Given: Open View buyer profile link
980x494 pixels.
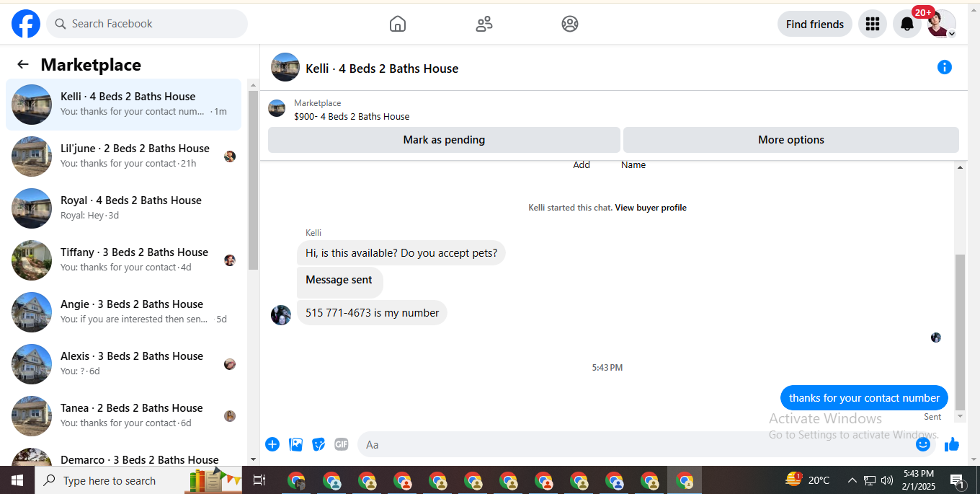Looking at the screenshot, I should click(651, 208).
